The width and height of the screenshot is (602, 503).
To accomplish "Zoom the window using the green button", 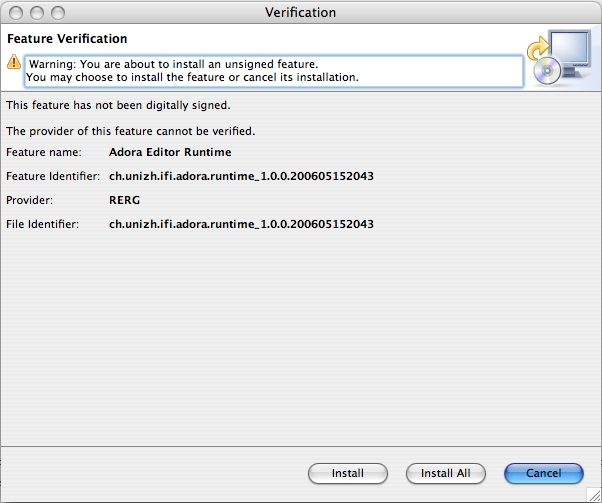I will (x=57, y=12).
